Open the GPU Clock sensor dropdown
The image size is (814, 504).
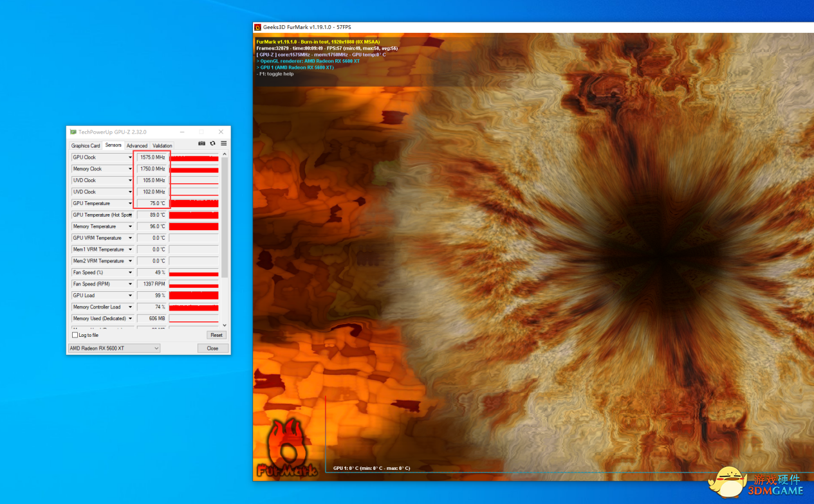(x=130, y=157)
